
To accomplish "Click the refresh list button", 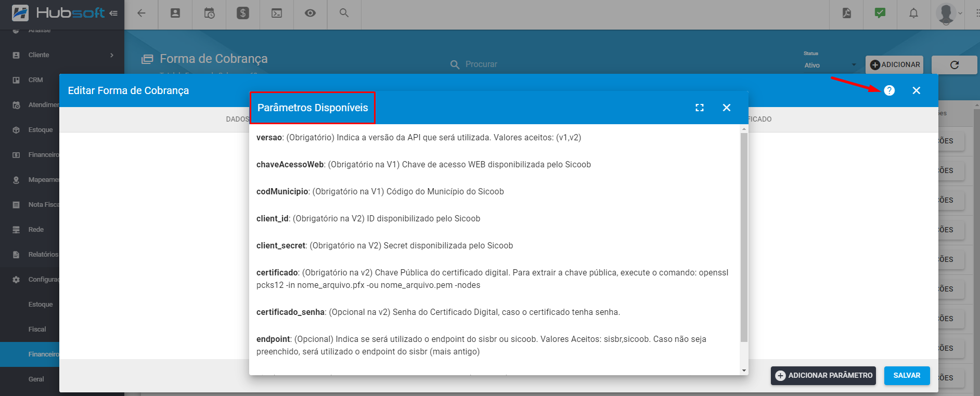I will [954, 65].
